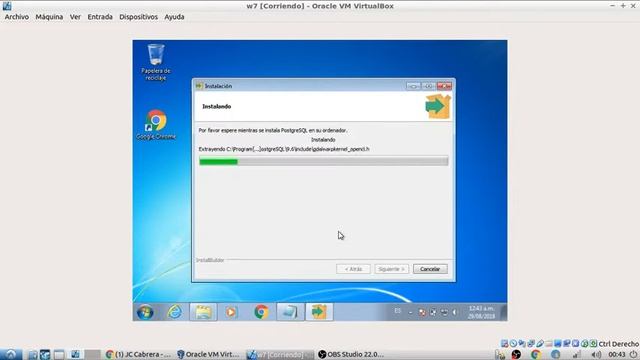This screenshot has width=640, height=360.
Task: Click the installer box arrow logo
Action: click(438, 106)
